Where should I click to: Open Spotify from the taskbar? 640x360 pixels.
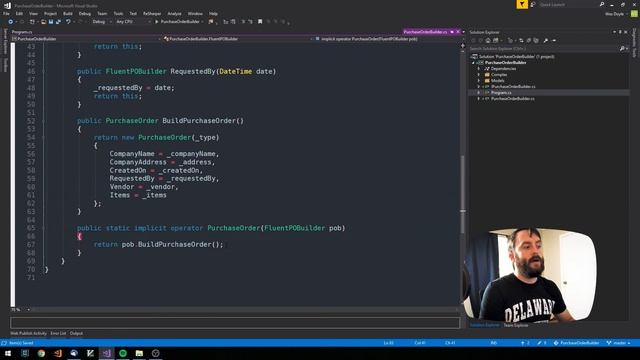(123, 353)
